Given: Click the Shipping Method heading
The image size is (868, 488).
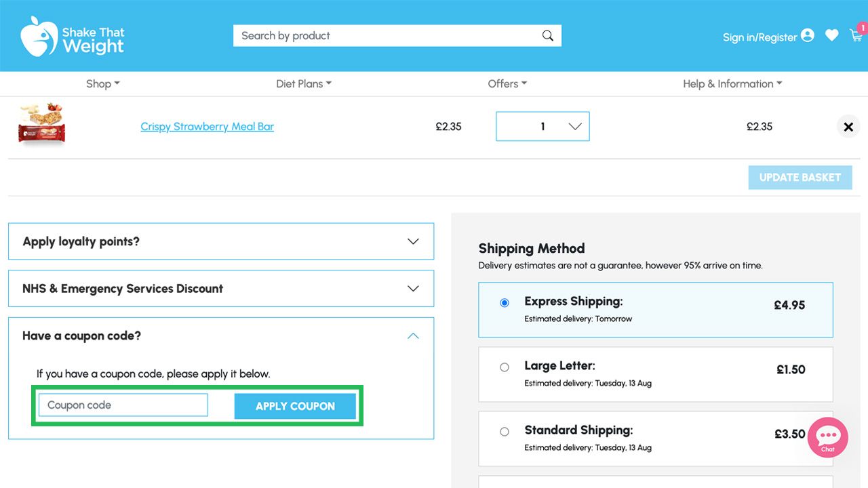Looking at the screenshot, I should point(532,248).
